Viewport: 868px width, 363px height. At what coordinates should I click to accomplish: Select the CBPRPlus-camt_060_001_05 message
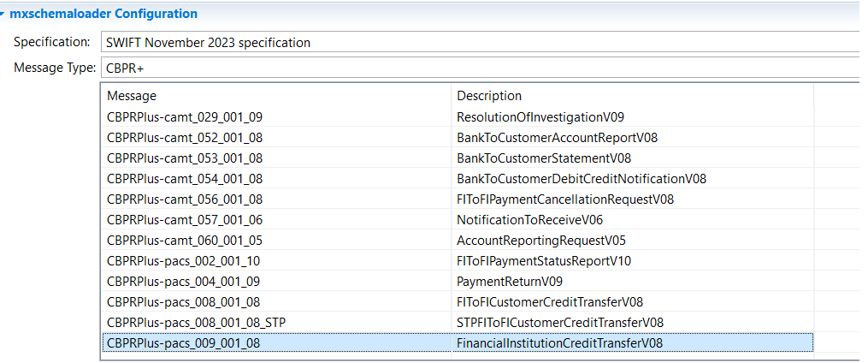(183, 241)
